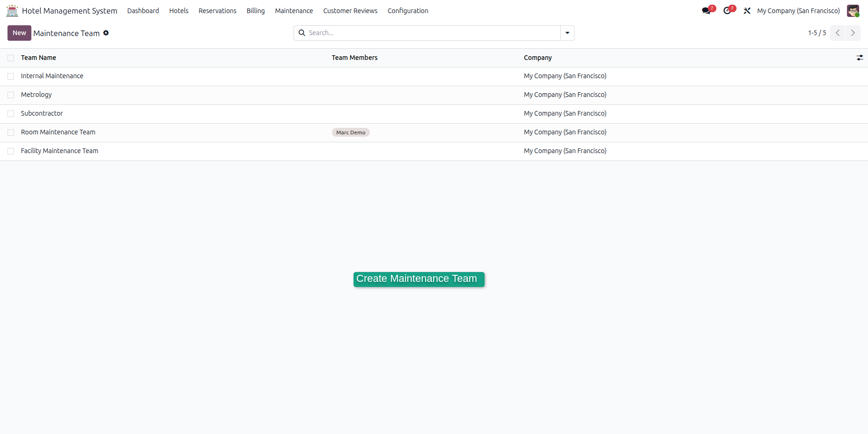The width and height of the screenshot is (868, 434).
Task: Open the user avatar menu
Action: tap(853, 11)
